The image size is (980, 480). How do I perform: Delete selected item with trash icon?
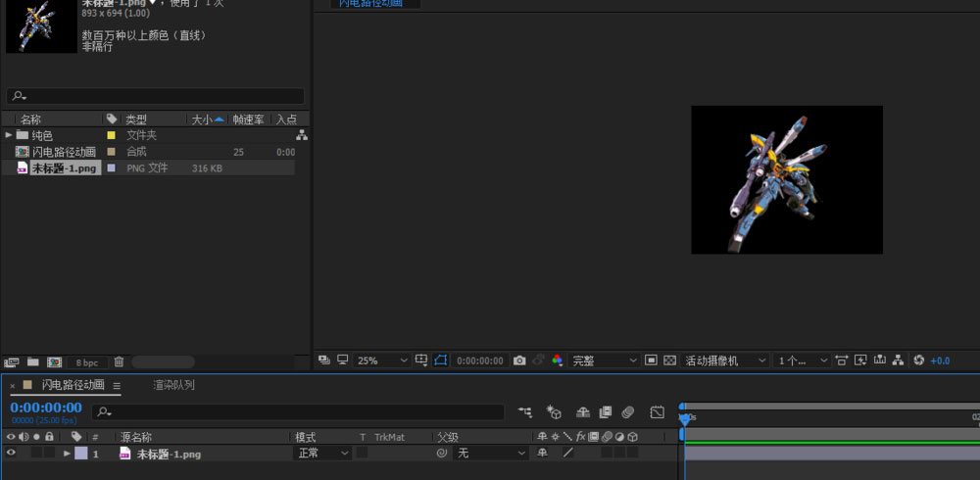pos(119,362)
